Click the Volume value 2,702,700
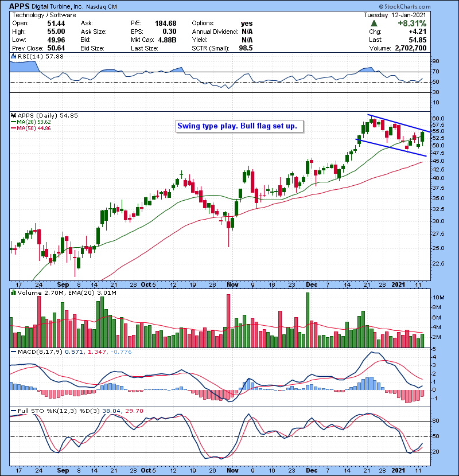This screenshot has height=476, width=459. tap(411, 48)
